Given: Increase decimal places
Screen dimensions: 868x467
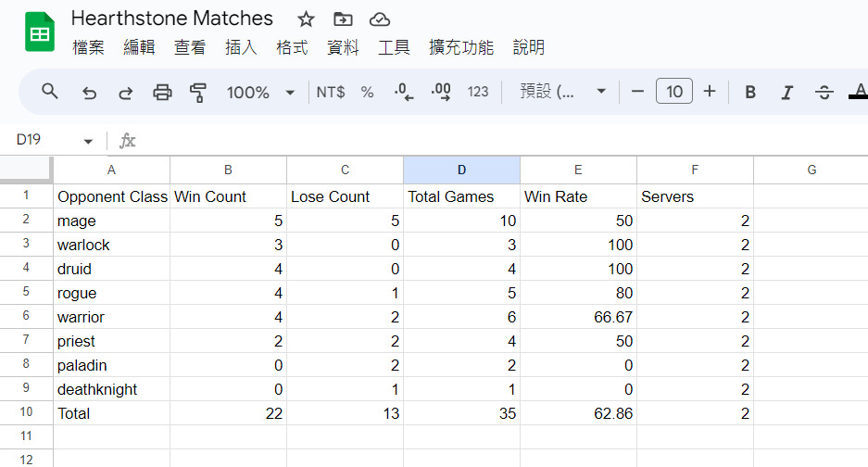Looking at the screenshot, I should click(441, 92).
